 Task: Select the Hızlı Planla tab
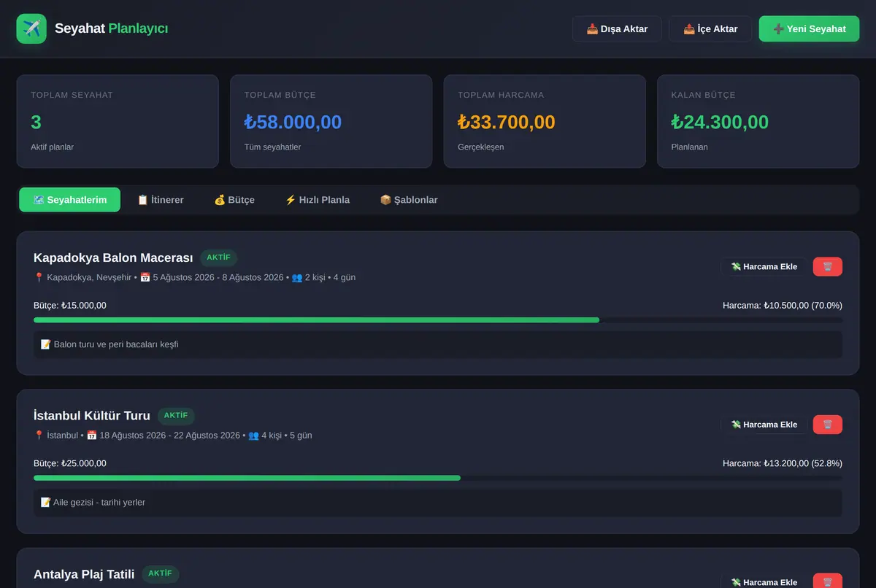point(318,200)
